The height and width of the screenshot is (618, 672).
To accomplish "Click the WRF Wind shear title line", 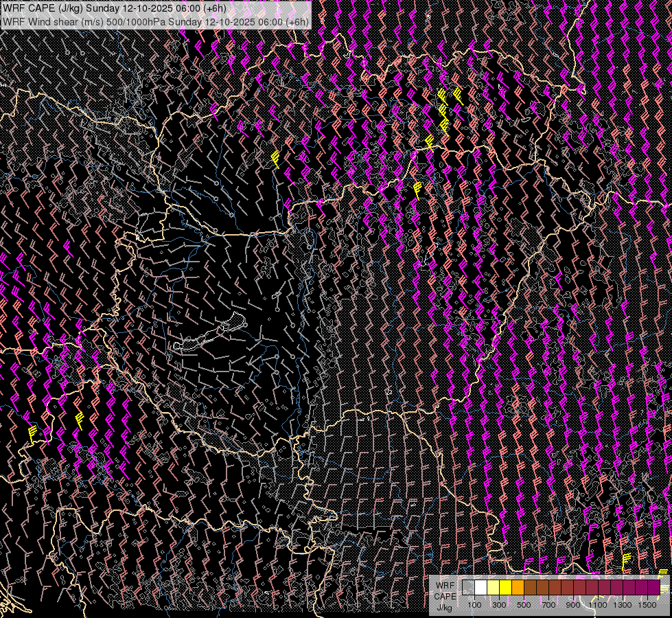I will tap(155, 21).
